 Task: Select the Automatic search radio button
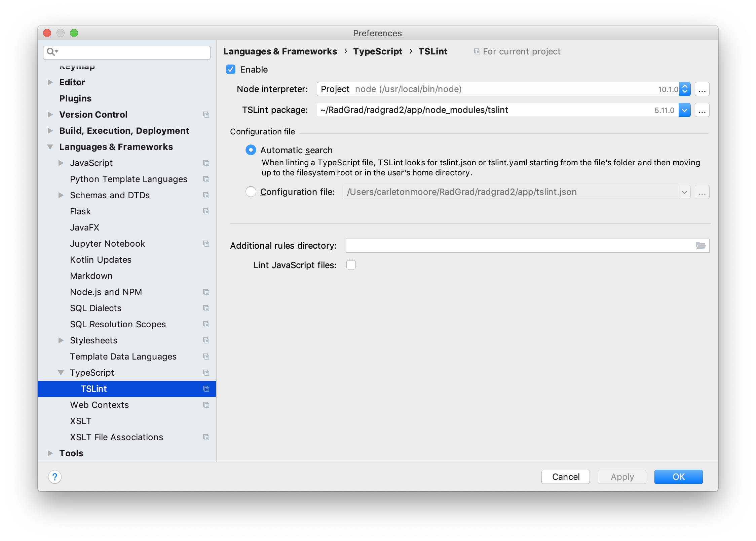coord(251,150)
